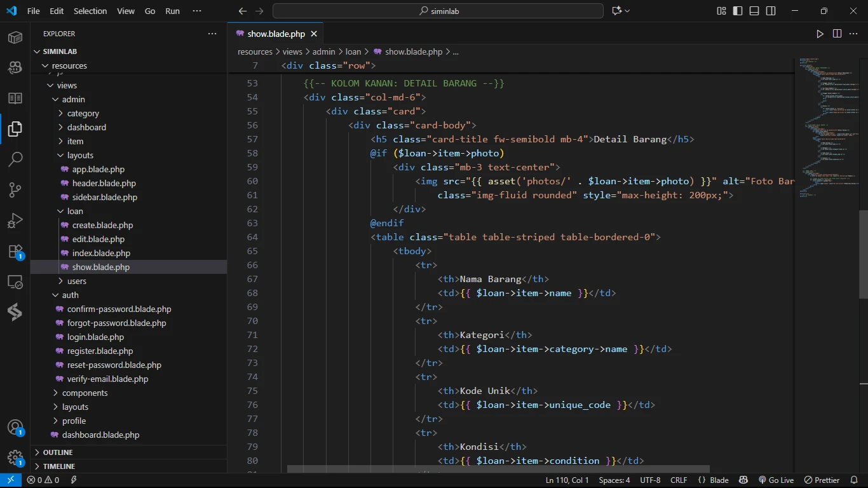The width and height of the screenshot is (868, 488).
Task: Click the horizontal scrollbar in the editor
Action: (498, 469)
